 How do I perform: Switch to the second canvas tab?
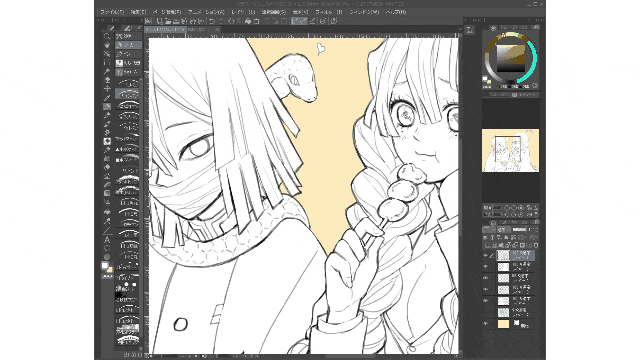(x=200, y=29)
